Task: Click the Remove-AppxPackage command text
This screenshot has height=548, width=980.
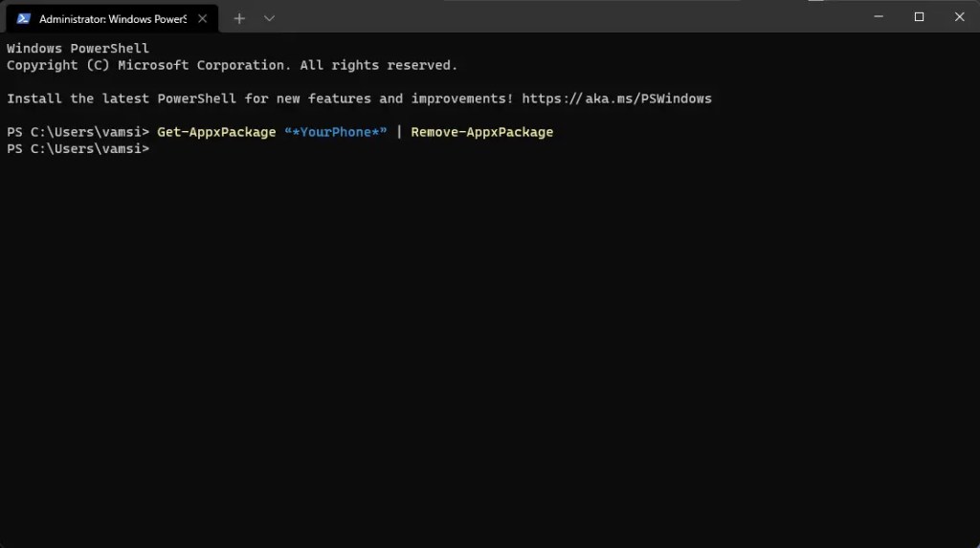Action: pyautogui.click(x=482, y=133)
